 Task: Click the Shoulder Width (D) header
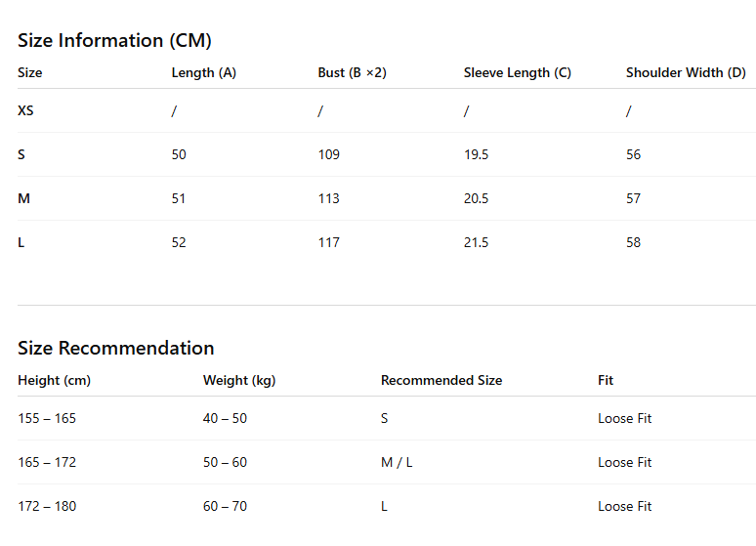click(686, 73)
